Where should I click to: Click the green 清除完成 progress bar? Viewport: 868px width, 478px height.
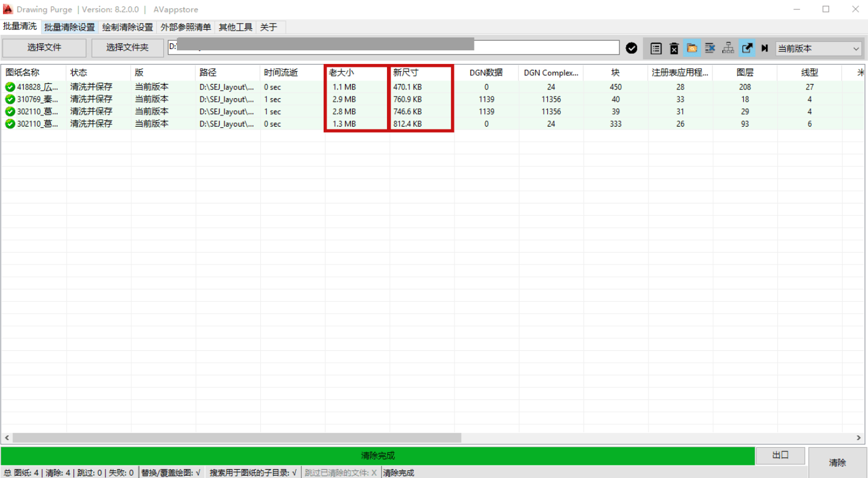377,456
